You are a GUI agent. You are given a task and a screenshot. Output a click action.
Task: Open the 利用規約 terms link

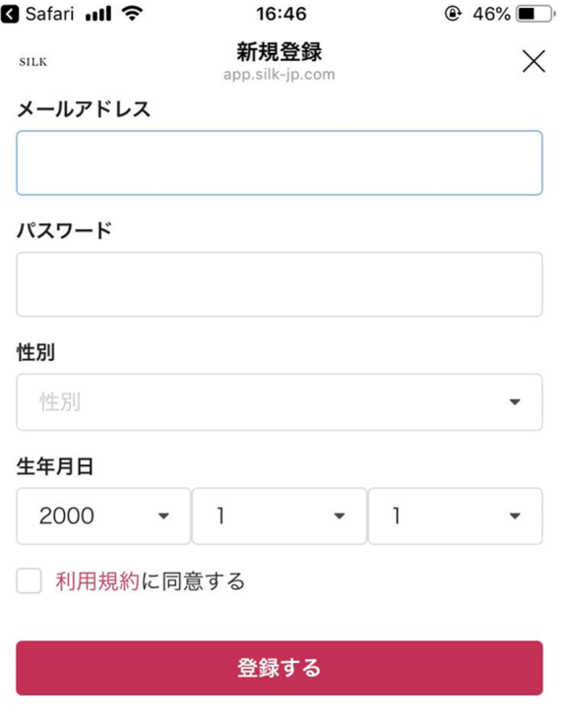[97, 581]
